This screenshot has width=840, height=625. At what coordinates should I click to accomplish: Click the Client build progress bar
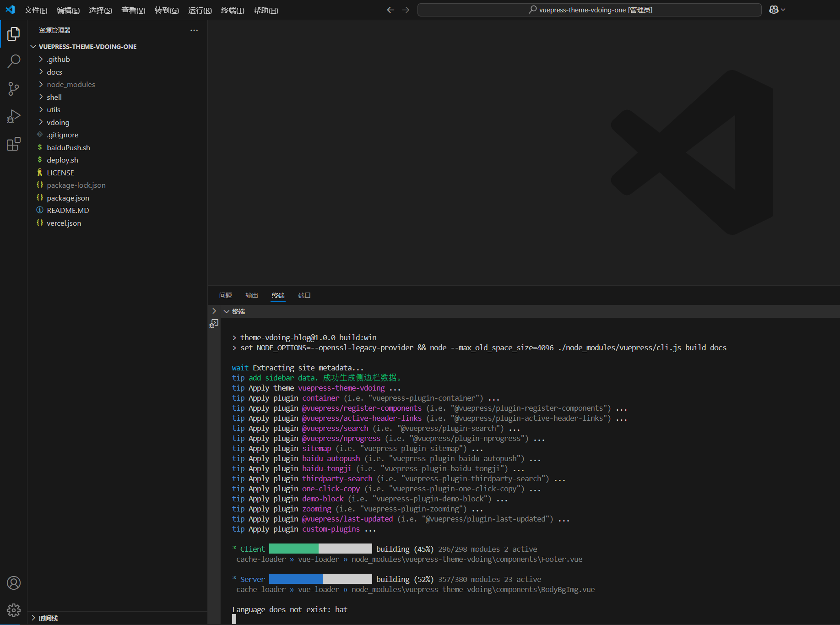point(320,549)
